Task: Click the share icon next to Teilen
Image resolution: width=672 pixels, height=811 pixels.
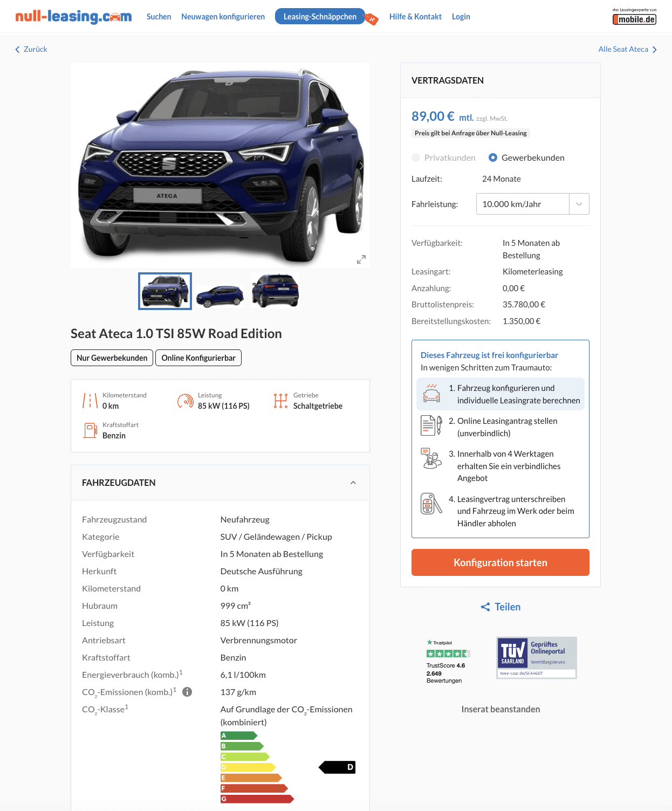Action: 485,607
